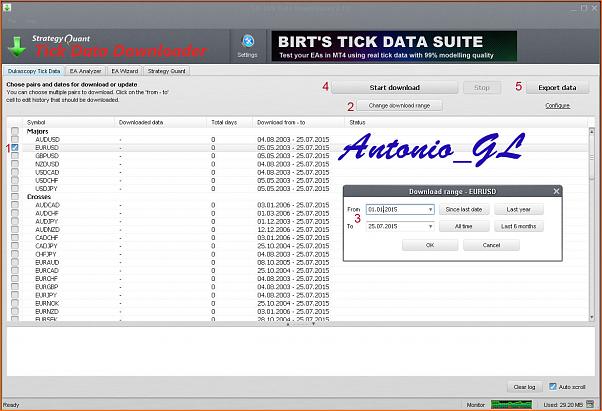Click the Stop button
Screen dimensions: 602x411
(482, 87)
